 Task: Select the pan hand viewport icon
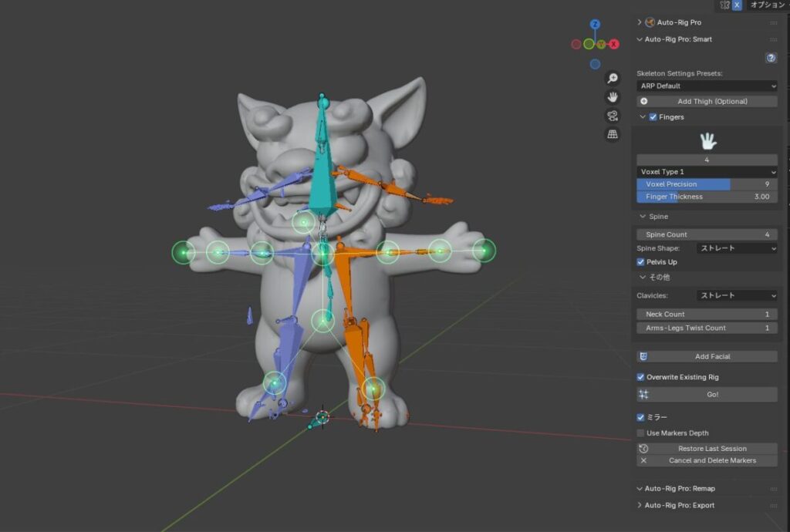(x=613, y=97)
